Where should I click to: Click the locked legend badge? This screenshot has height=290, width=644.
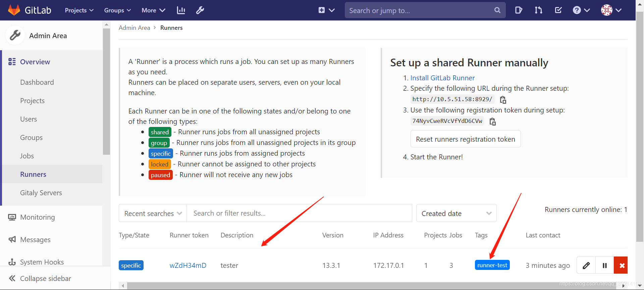(160, 164)
